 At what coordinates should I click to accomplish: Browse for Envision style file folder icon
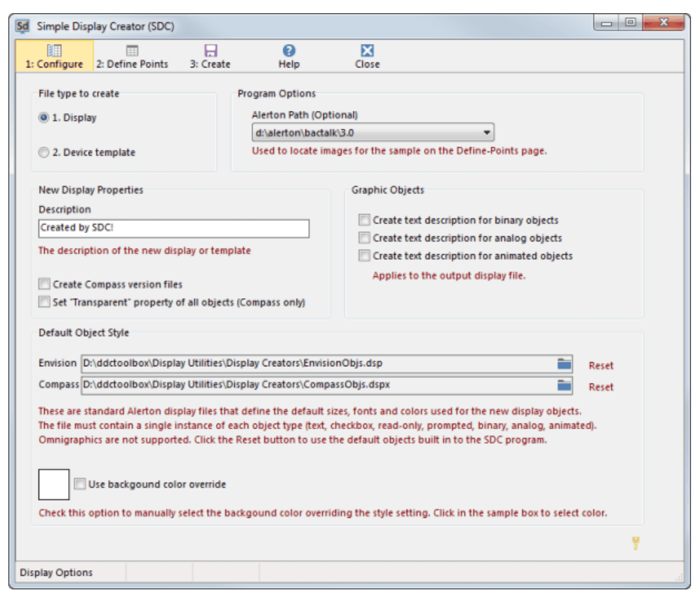tap(564, 364)
